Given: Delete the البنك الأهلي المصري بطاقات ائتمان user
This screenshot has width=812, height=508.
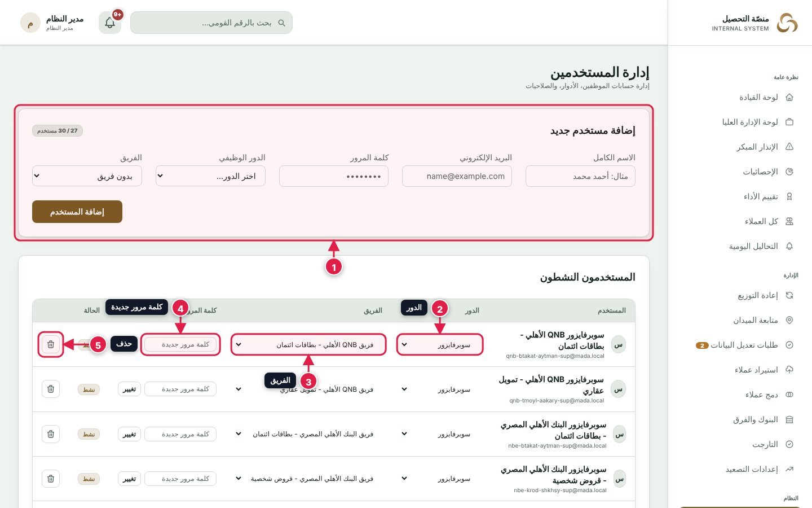Looking at the screenshot, I should point(51,434).
